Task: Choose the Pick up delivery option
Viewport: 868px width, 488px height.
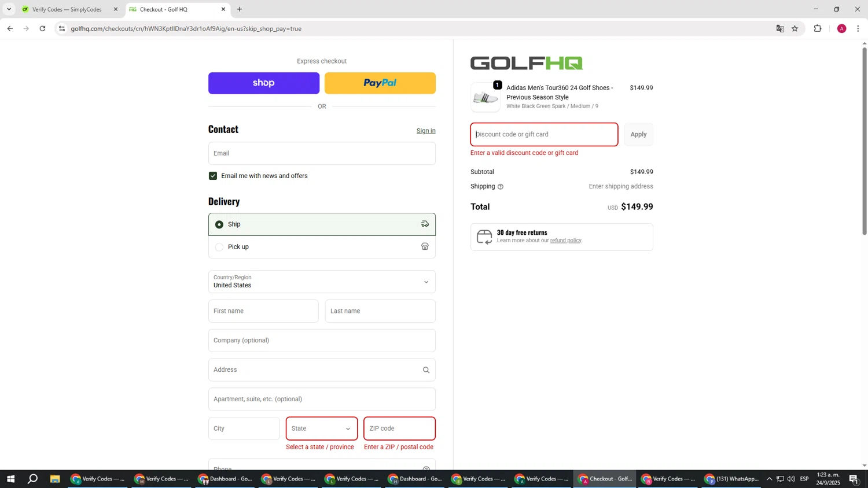Action: [322, 247]
